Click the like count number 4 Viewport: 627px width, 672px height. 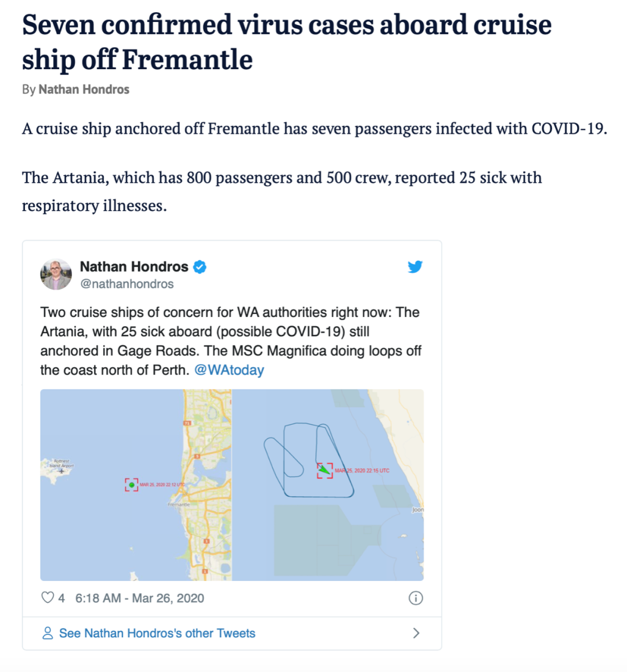[62, 598]
